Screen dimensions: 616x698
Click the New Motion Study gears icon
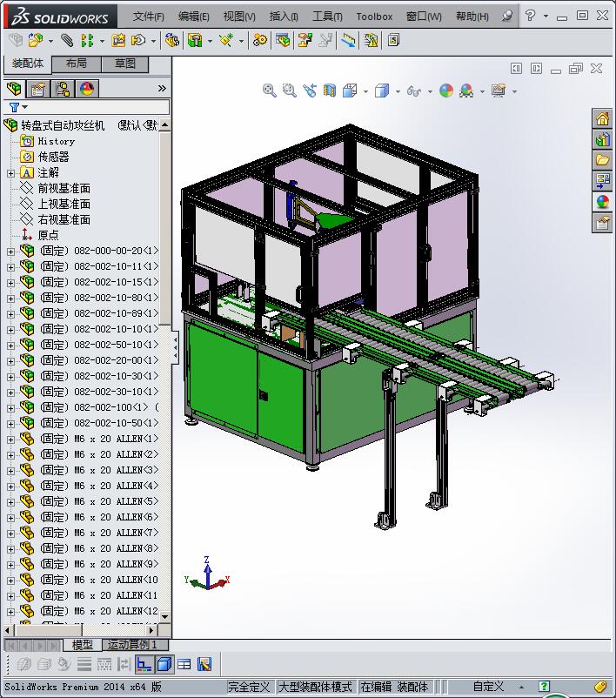coord(260,41)
